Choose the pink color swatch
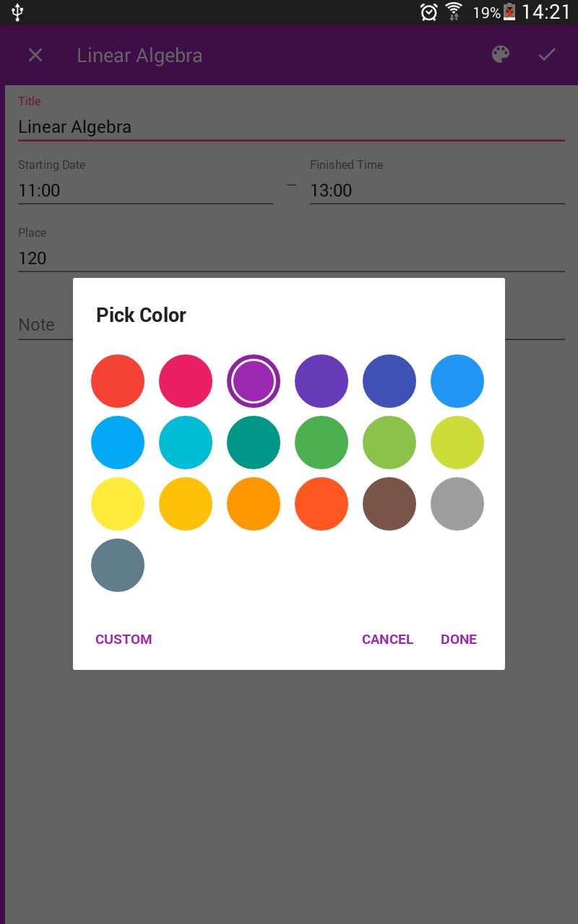 coord(186,381)
